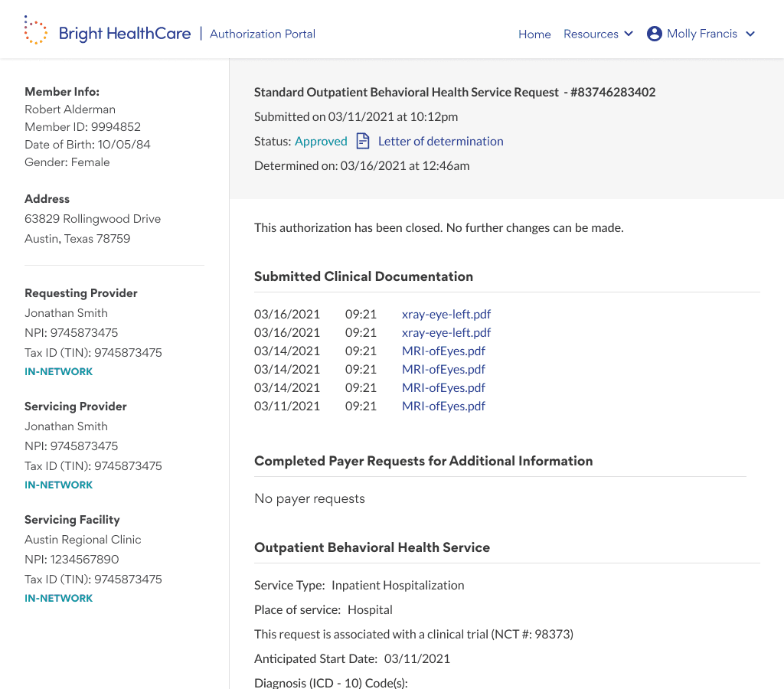
Task: Click Austin, Texas 78759
Action: [x=77, y=239]
